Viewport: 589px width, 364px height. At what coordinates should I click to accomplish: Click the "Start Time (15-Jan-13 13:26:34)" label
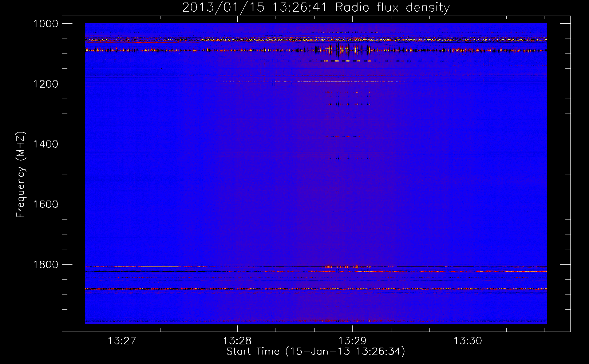(316, 352)
